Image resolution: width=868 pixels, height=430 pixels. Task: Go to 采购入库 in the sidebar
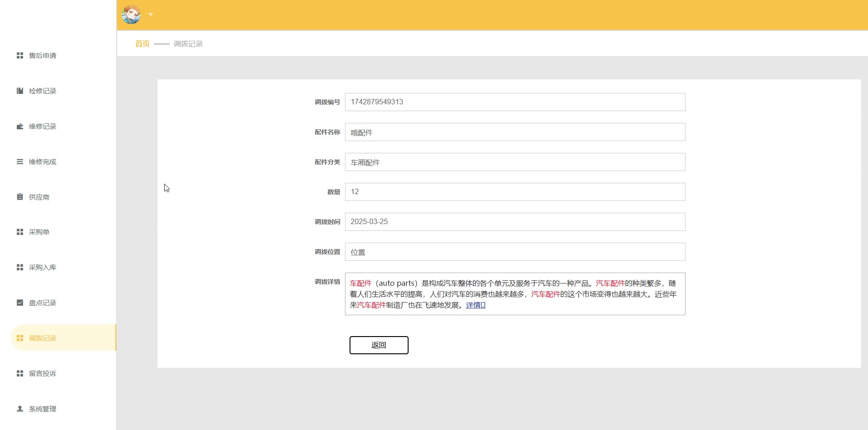43,267
